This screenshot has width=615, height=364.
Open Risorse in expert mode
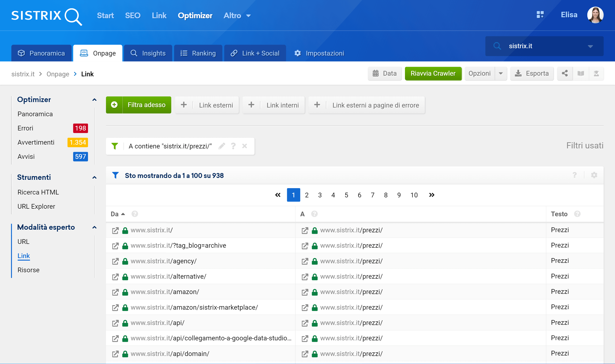point(28,270)
